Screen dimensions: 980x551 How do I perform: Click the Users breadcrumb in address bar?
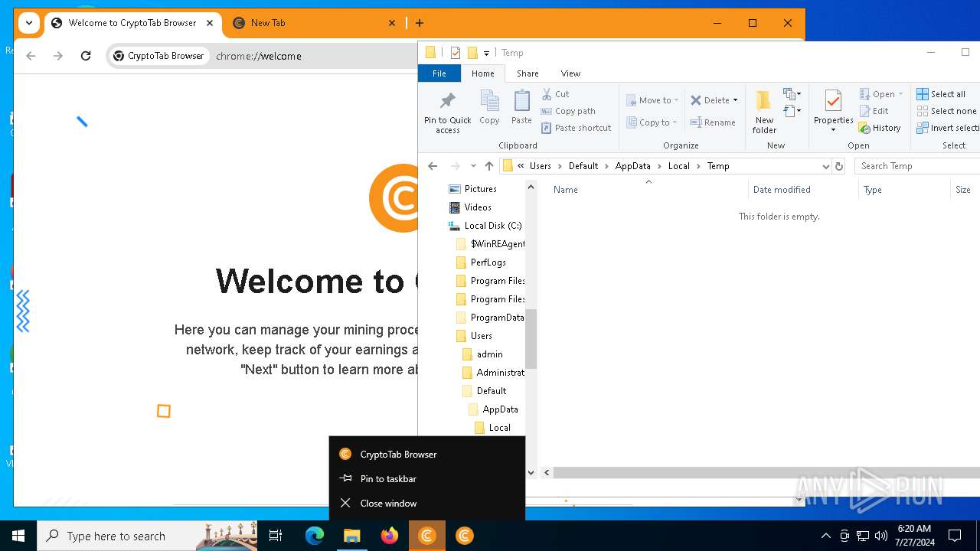click(x=540, y=166)
